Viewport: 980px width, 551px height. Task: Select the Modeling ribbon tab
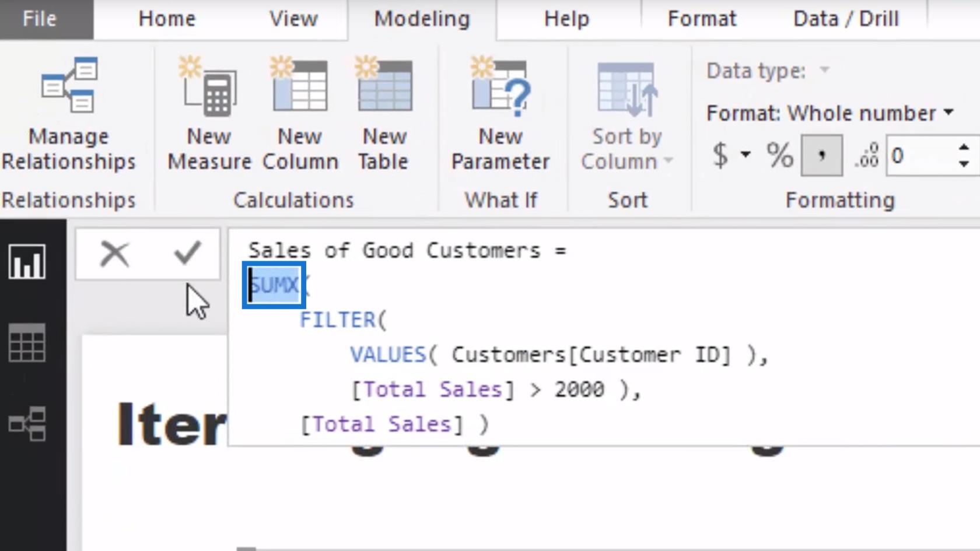click(x=422, y=19)
